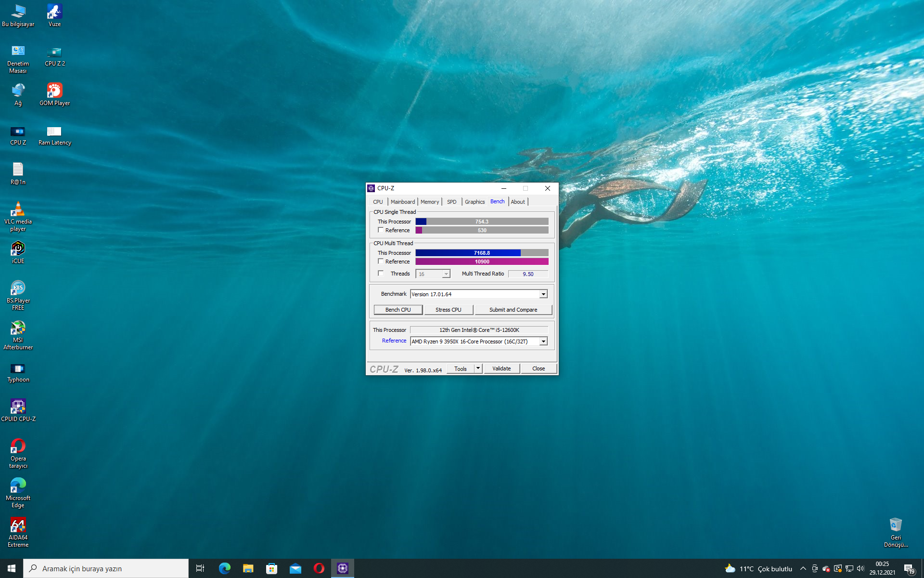Click the taskbar search box
Image resolution: width=924 pixels, height=578 pixels.
click(106, 568)
